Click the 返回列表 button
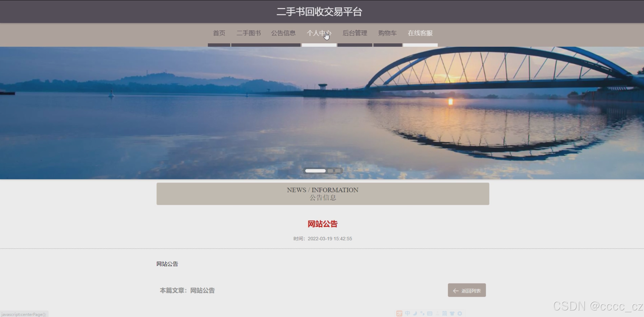Screen dimensions: 644x317 point(467,290)
